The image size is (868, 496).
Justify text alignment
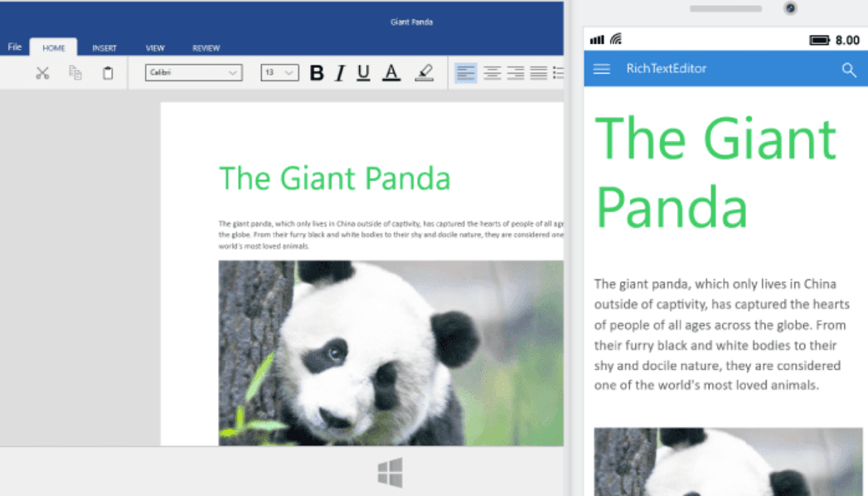[x=539, y=72]
